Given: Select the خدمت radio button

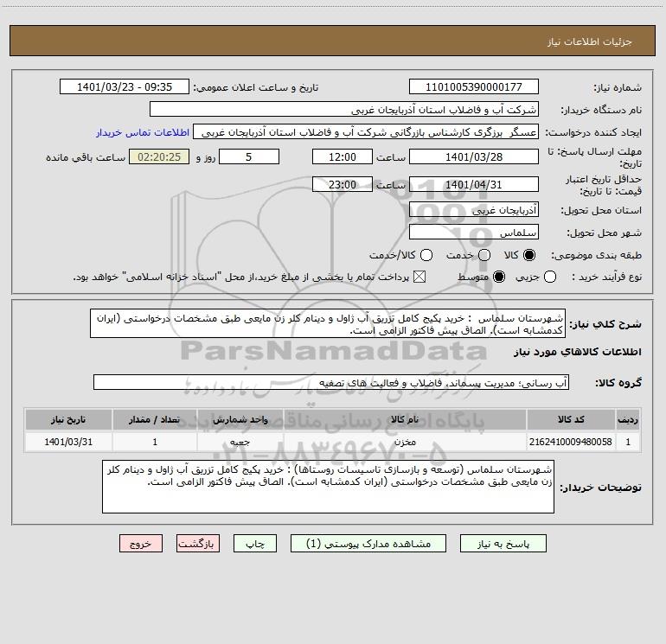Looking at the screenshot, I should (x=484, y=255).
